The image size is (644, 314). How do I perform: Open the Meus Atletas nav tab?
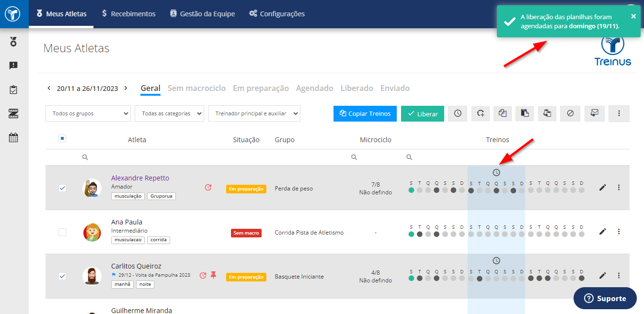coord(61,14)
